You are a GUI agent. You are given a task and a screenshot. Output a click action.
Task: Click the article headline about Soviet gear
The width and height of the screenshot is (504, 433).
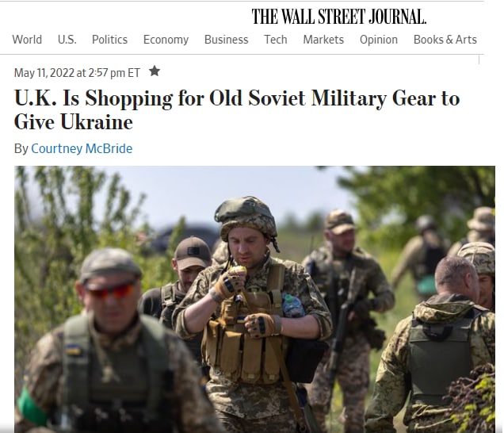[237, 109]
